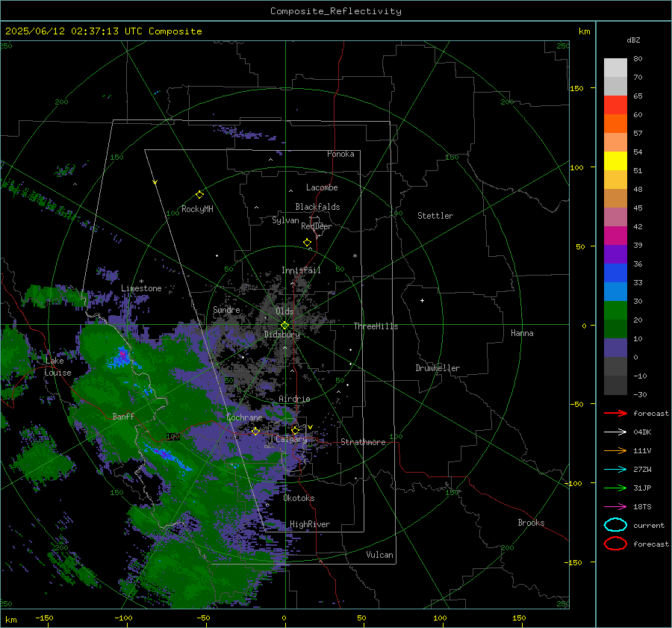Pick the lightest gray 80 dBZ swatch
Screen dimensions: 672x628
(x=615, y=68)
